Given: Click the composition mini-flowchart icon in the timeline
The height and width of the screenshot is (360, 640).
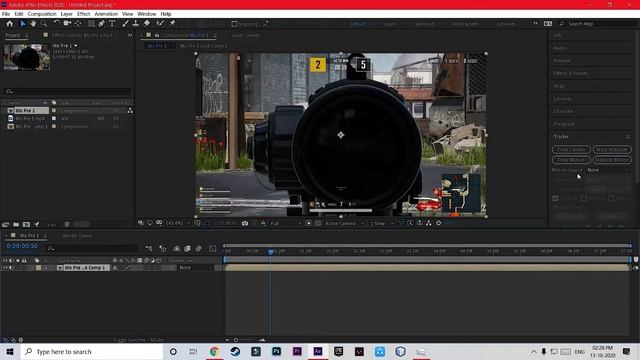Looking at the screenshot, I should coord(149,248).
